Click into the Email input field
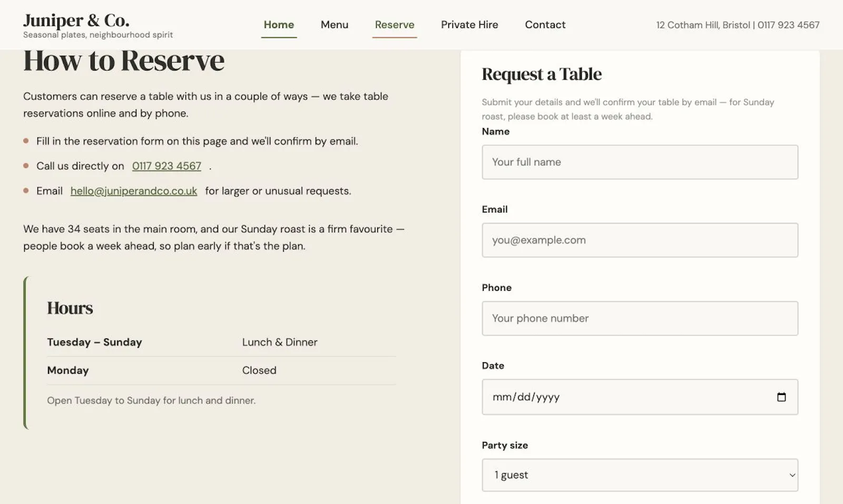843x504 pixels. [640, 240]
